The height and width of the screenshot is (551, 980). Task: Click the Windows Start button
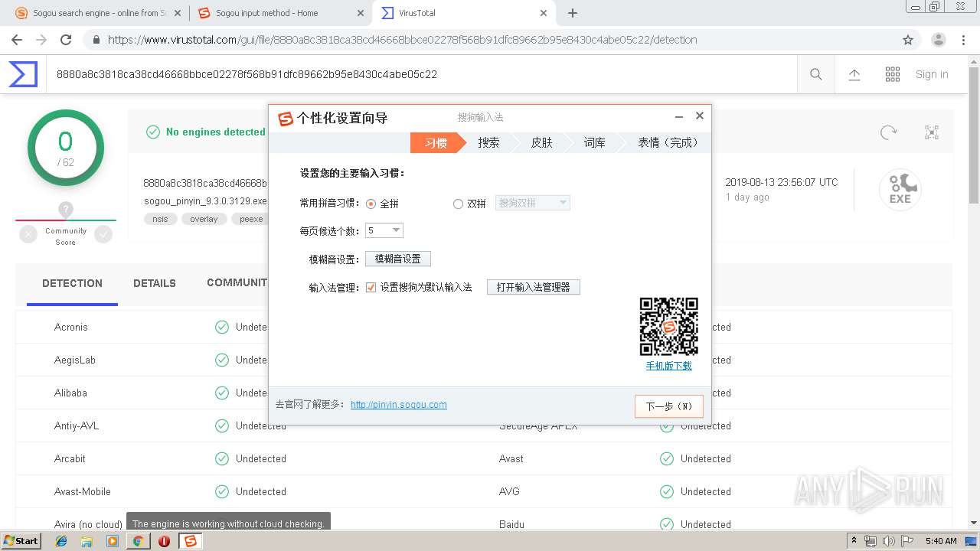tap(21, 541)
